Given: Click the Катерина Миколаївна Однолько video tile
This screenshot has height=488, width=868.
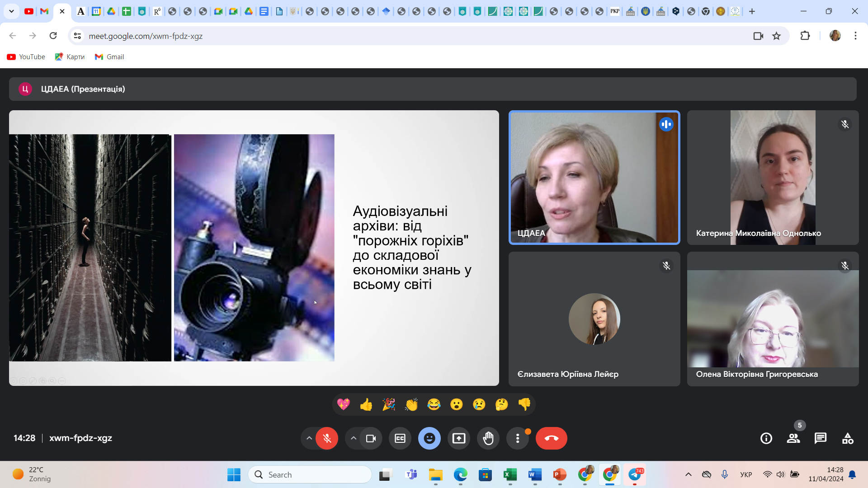Looking at the screenshot, I should click(x=773, y=178).
